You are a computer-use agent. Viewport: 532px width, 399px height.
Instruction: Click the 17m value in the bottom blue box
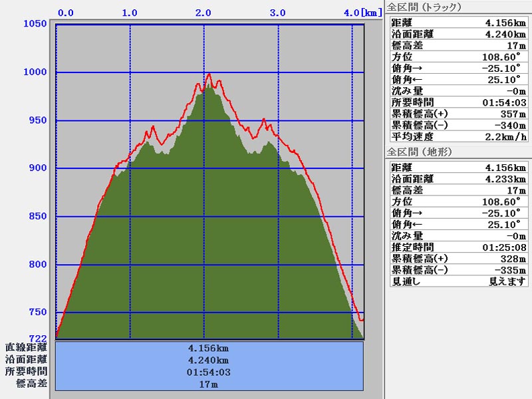(x=209, y=384)
